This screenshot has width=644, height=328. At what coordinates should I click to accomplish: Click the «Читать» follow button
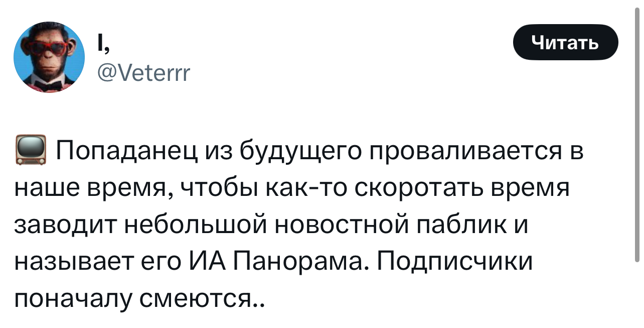tap(565, 43)
